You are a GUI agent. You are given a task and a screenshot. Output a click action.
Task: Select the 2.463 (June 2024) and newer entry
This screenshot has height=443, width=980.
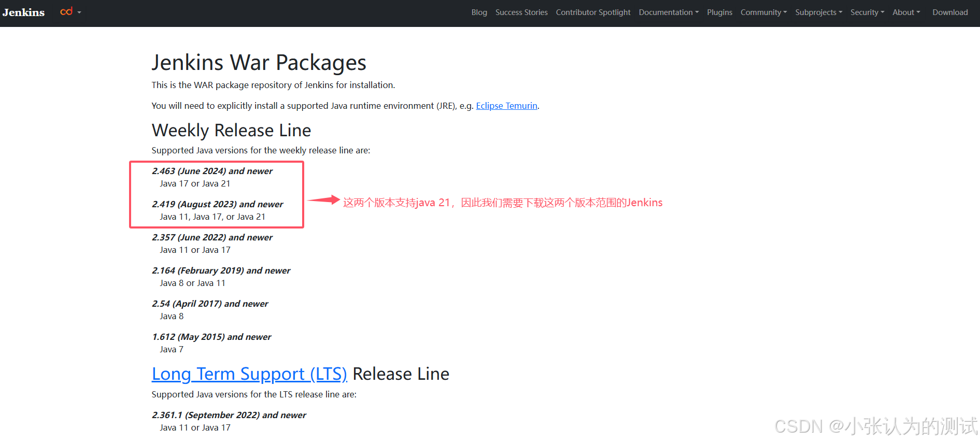[212, 171]
